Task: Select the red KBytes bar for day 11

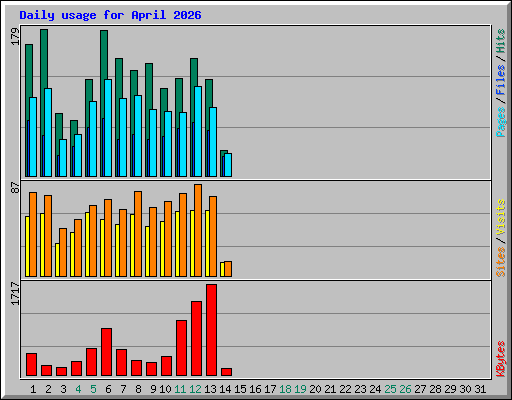Action: click(x=181, y=348)
